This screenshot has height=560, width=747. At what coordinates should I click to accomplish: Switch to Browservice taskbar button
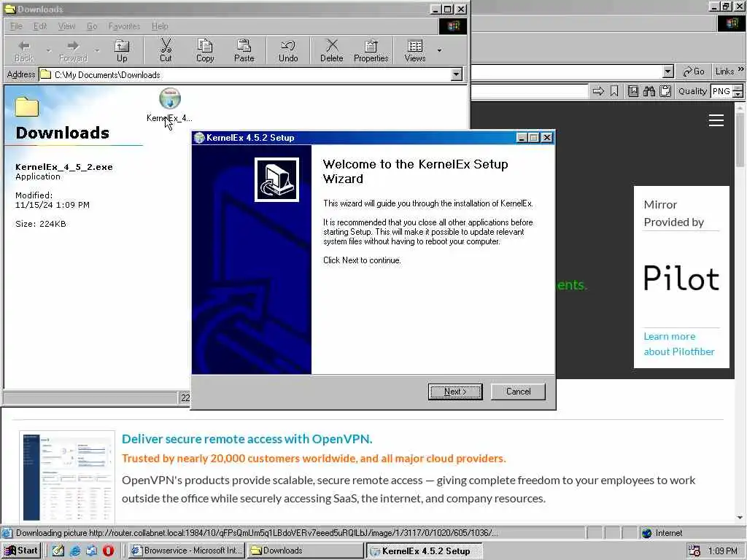pos(187,551)
